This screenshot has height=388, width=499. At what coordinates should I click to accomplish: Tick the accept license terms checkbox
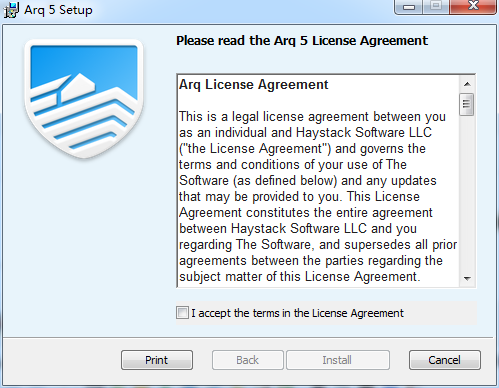[x=182, y=313]
